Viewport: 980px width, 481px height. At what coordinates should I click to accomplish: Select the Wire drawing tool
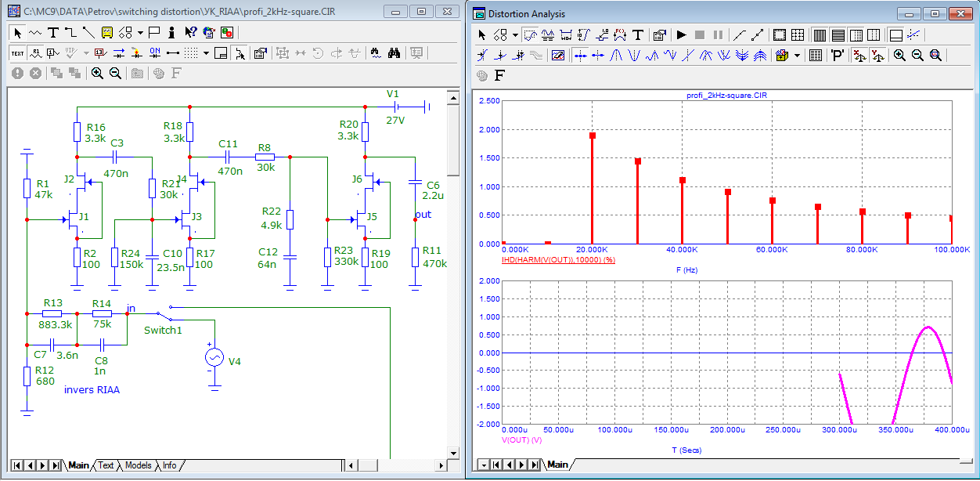70,33
